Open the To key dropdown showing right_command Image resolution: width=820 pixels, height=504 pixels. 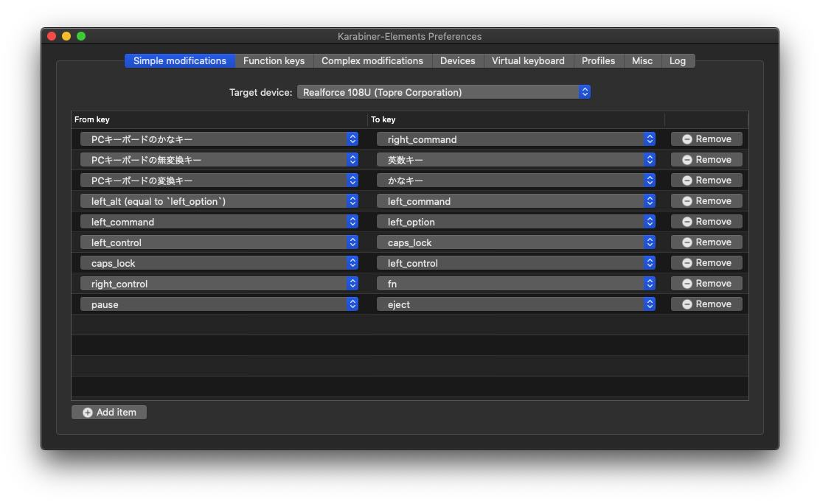pyautogui.click(x=515, y=139)
